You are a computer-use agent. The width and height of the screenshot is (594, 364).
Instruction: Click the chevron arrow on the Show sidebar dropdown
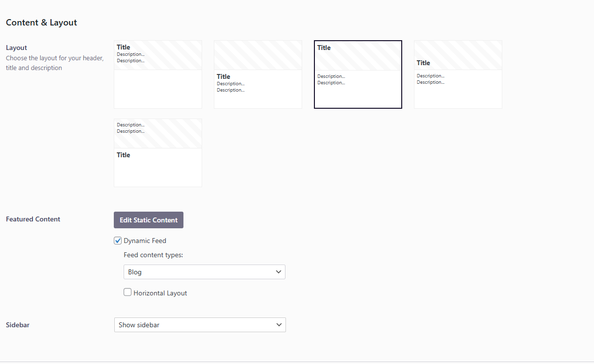pos(279,325)
